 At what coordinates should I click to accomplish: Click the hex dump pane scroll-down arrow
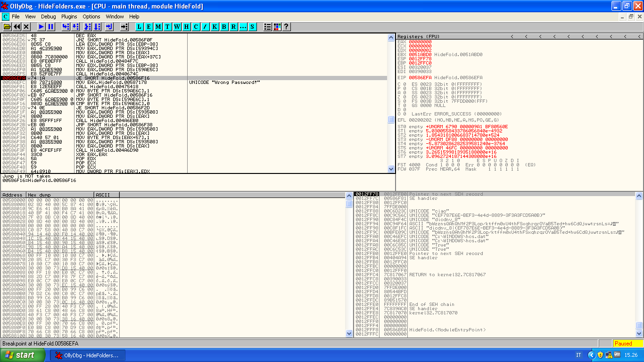click(349, 333)
